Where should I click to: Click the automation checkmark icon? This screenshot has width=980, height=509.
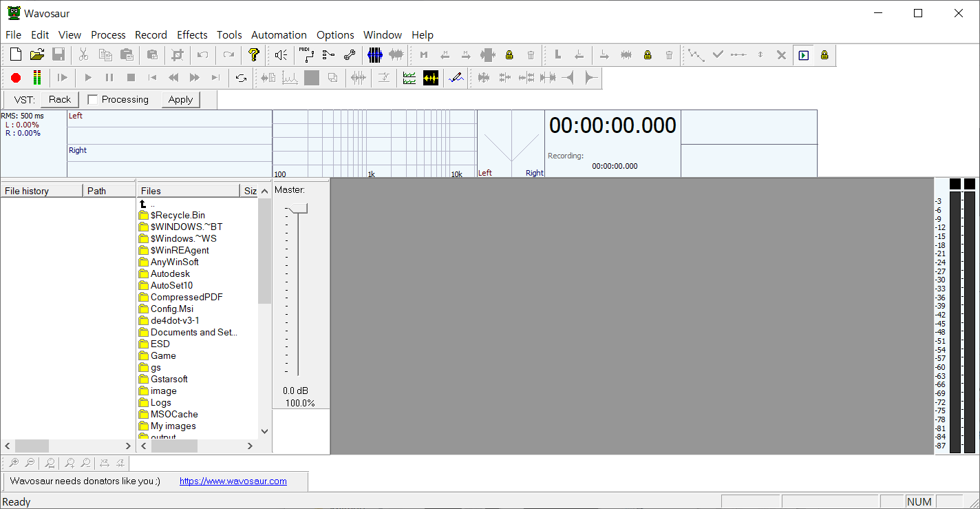pos(718,55)
